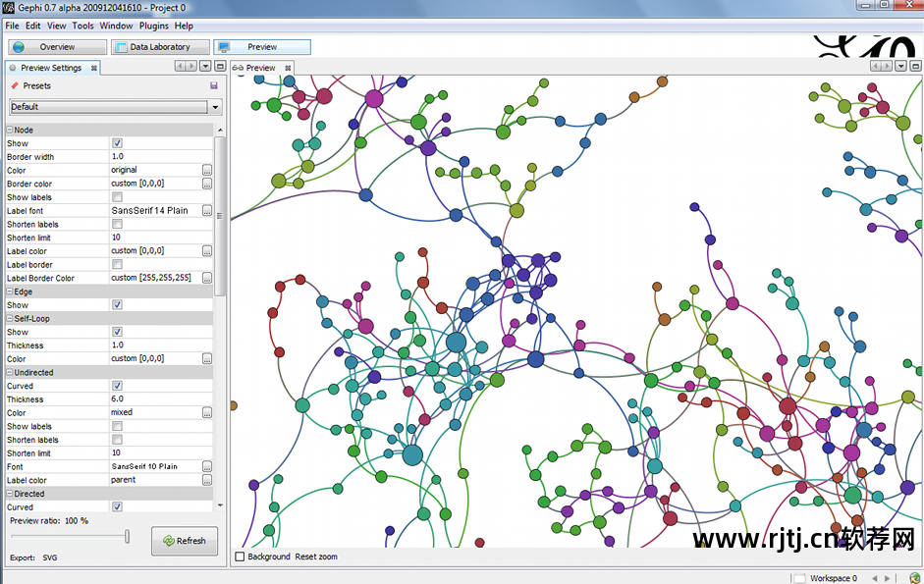Click Reset zoom link
The image size is (924, 584).
point(316,557)
